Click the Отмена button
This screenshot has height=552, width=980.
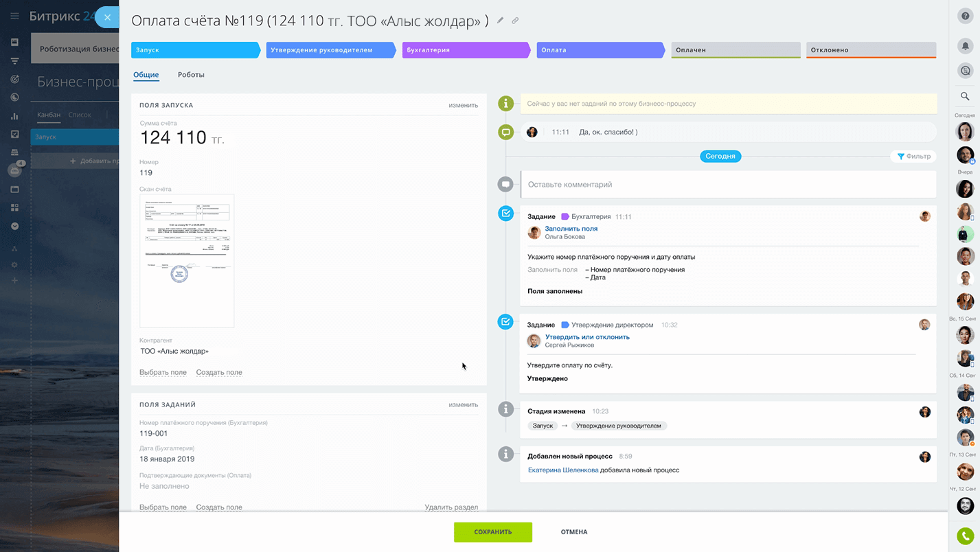coord(573,532)
